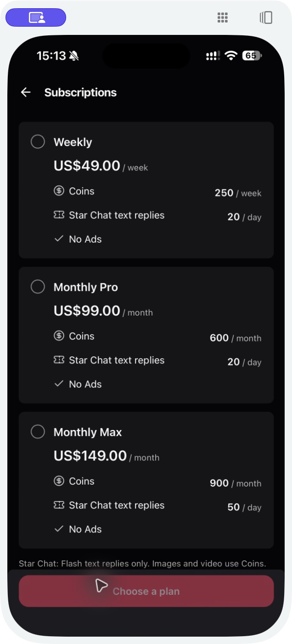
Task: Click the Choose a plan button
Action: [x=146, y=591]
